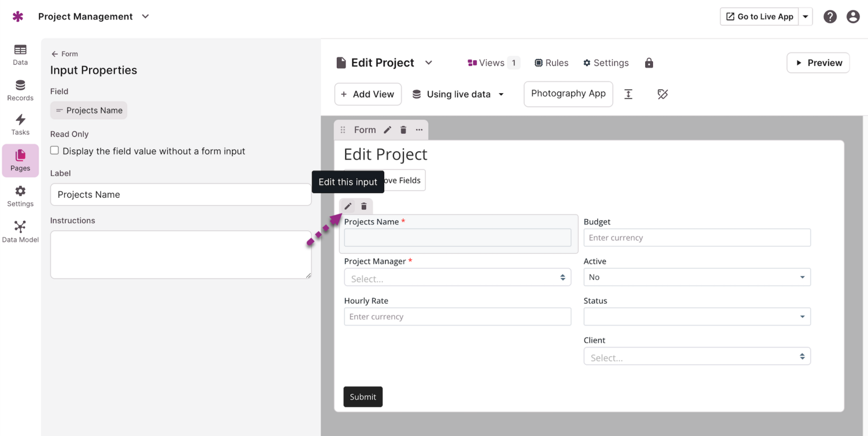Click the Form component's trash icon
868x436 pixels.
pos(403,130)
